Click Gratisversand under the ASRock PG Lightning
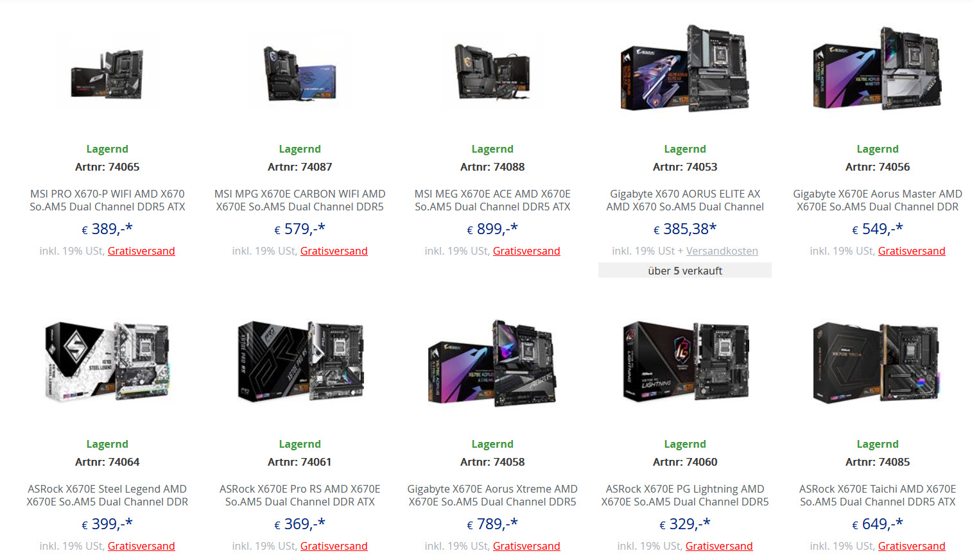 719,546
